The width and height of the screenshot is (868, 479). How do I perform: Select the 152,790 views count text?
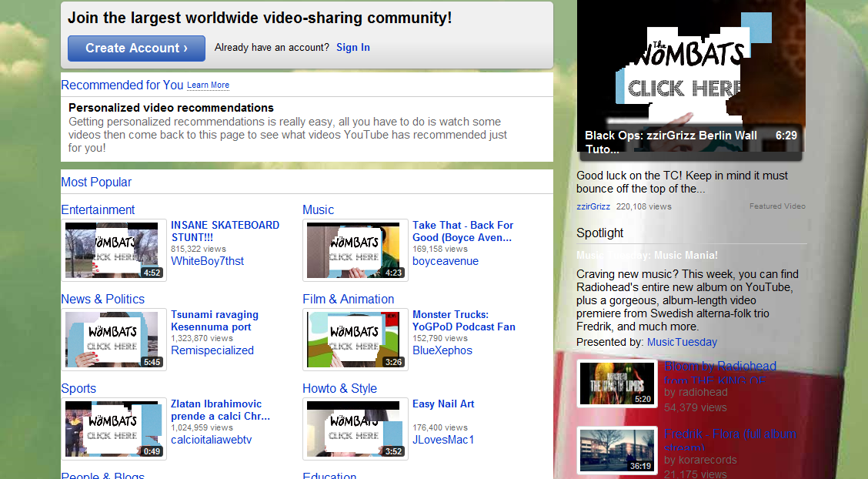coord(440,338)
